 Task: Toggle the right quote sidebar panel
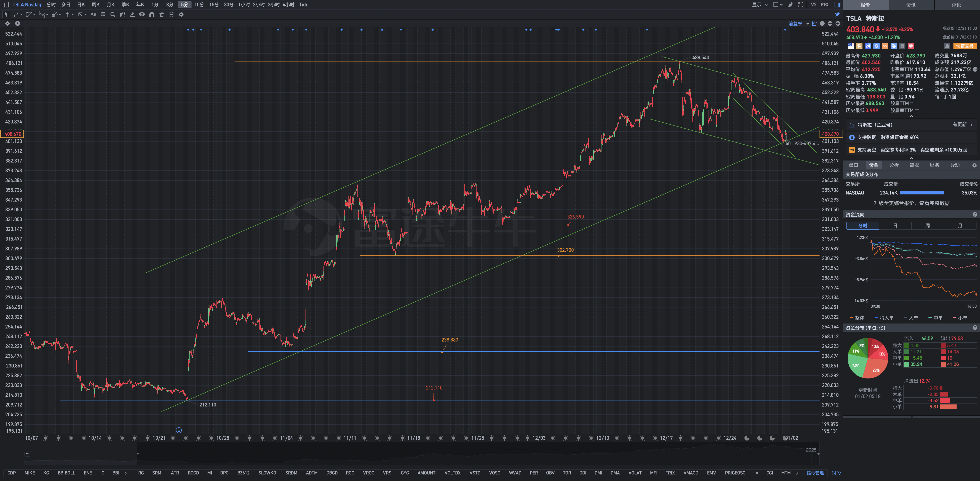tap(837, 4)
